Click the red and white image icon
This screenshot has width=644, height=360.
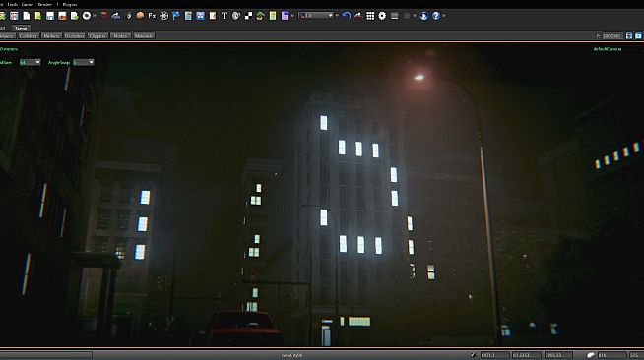[x=62, y=16]
